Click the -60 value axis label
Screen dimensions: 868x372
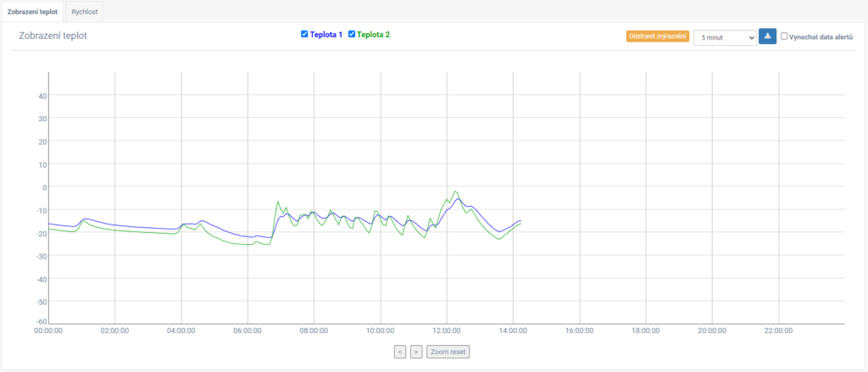click(39, 322)
